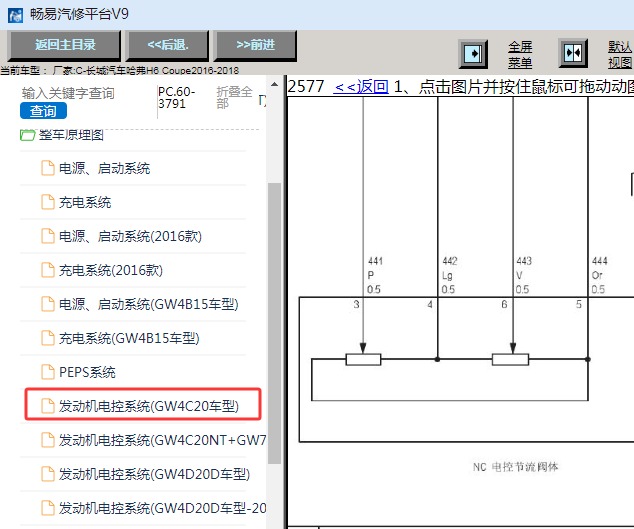Image resolution: width=634 pixels, height=529 pixels.
Task: Click the left potentiometer resistor symbol
Action: click(x=363, y=360)
